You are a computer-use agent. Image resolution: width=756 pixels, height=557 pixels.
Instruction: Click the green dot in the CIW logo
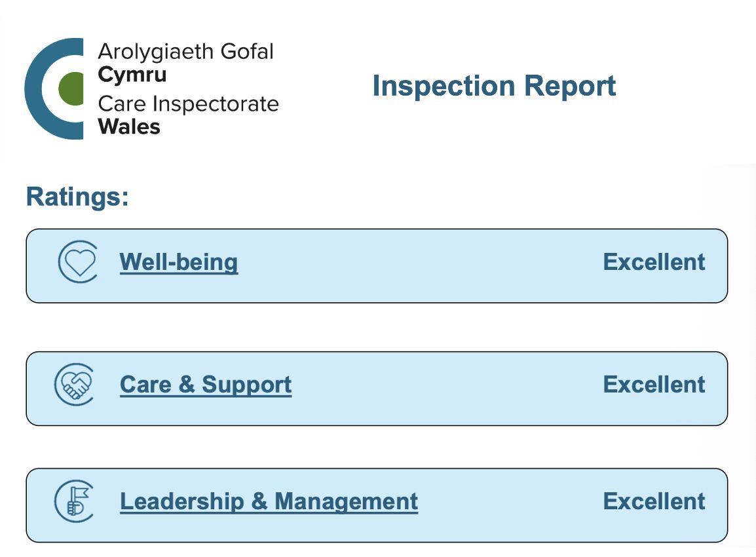pyautogui.click(x=71, y=88)
